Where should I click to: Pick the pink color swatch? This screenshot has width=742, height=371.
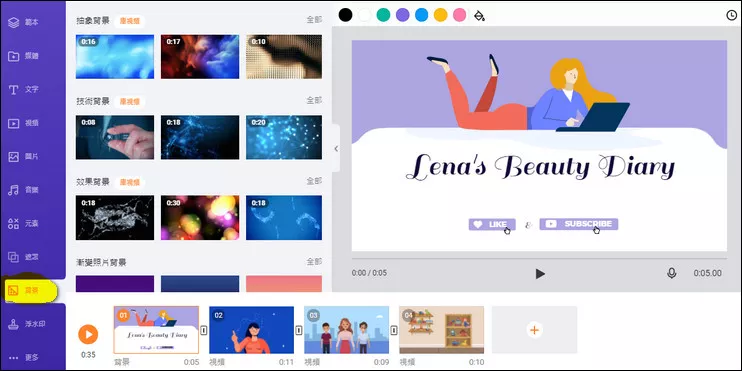click(x=459, y=15)
